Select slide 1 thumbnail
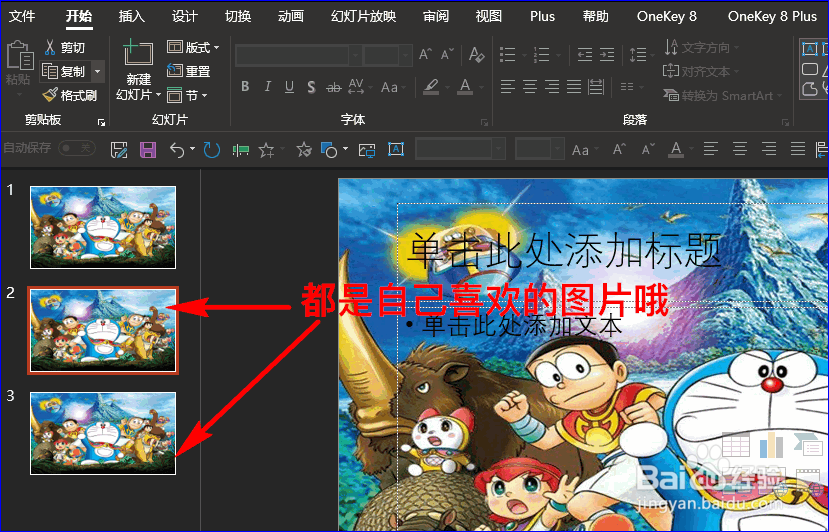The height and width of the screenshot is (532, 829). pyautogui.click(x=103, y=227)
